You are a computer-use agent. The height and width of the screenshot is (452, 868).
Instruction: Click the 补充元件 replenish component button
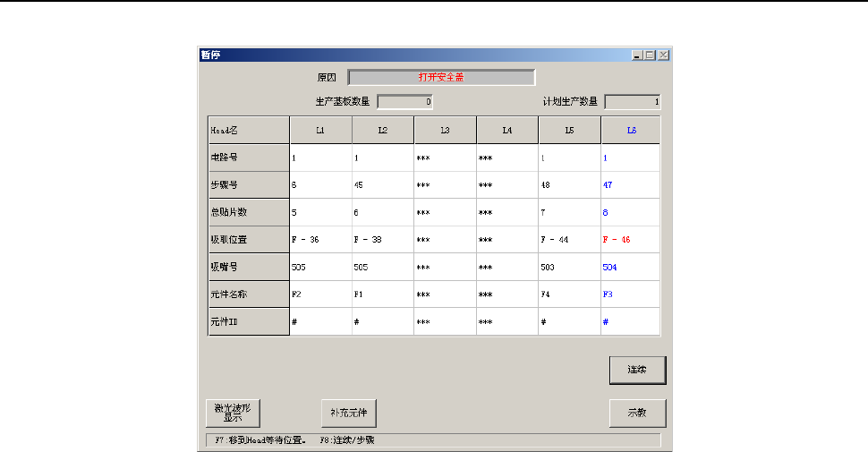pyautogui.click(x=348, y=413)
